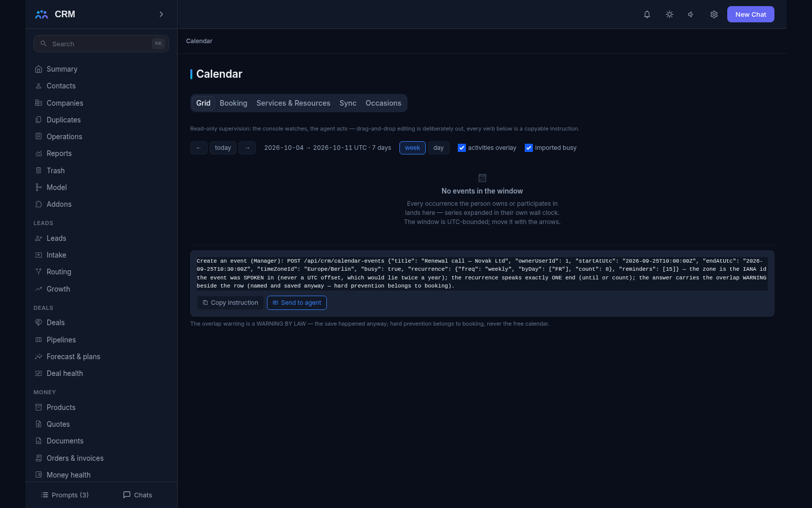Click the CRM people logo icon
The height and width of the screenshot is (508, 812).
(x=42, y=14)
